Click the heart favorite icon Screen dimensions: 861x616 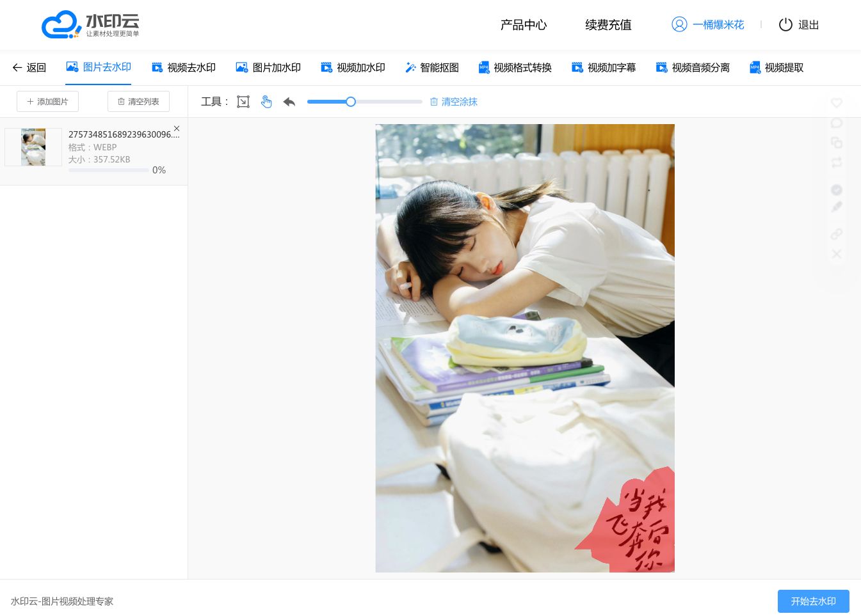click(837, 103)
